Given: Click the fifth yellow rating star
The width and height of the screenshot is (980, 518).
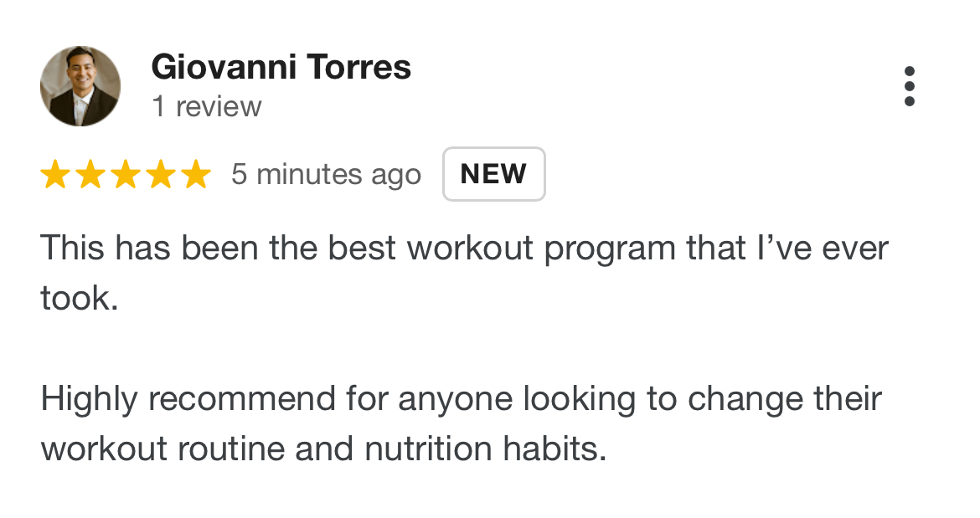Looking at the screenshot, I should pos(196,174).
